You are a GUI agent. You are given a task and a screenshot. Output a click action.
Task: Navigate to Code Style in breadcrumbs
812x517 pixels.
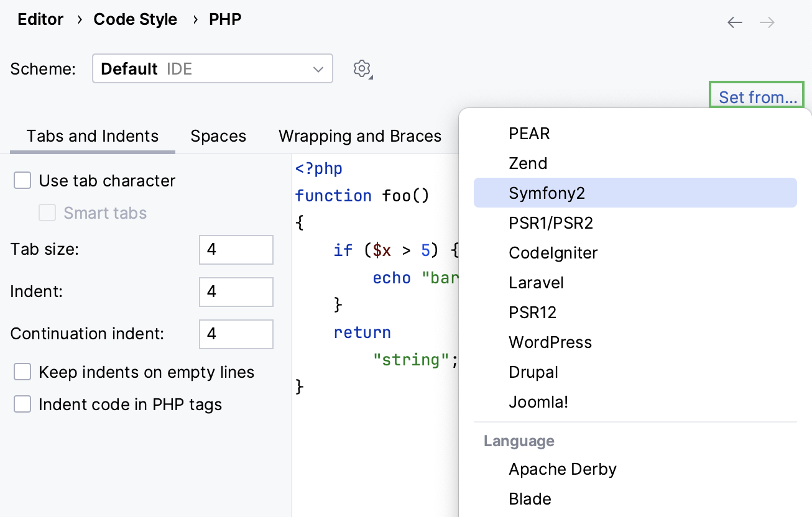point(136,19)
